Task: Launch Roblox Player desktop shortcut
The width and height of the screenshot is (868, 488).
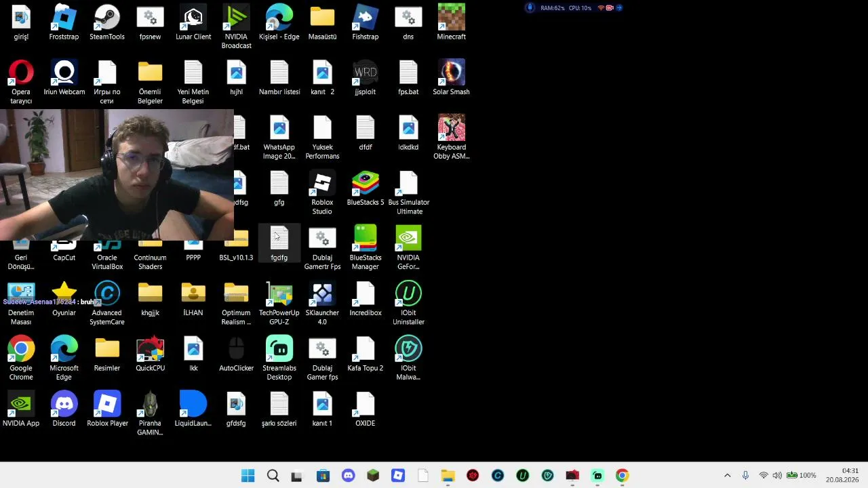Action: pos(107,409)
